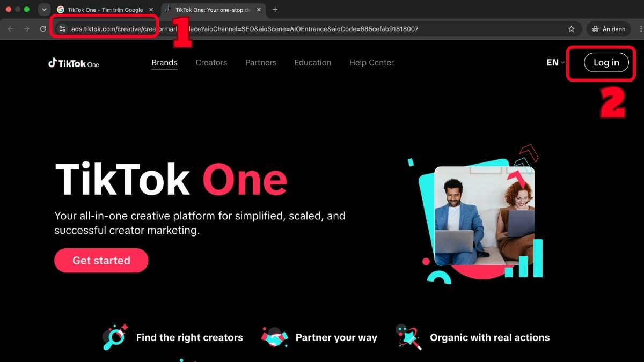This screenshot has height=362, width=644.
Task: Click the TikTok One logo
Action: click(x=74, y=63)
